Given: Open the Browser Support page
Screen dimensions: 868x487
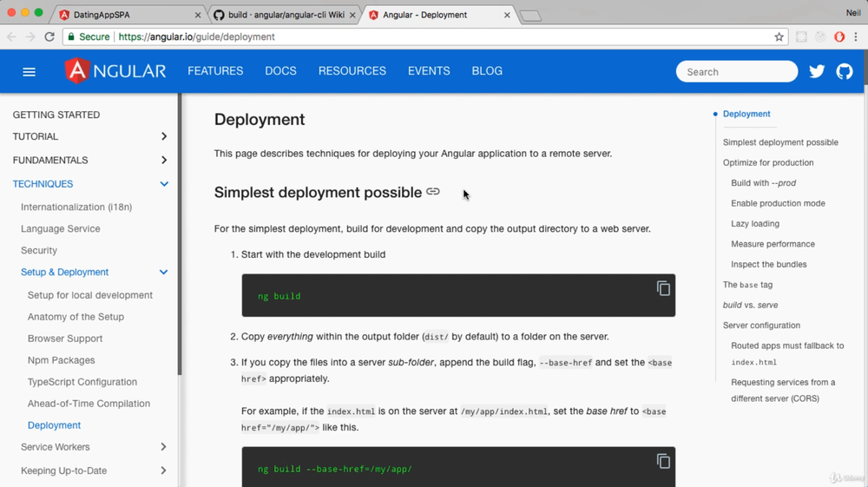Looking at the screenshot, I should [65, 339].
